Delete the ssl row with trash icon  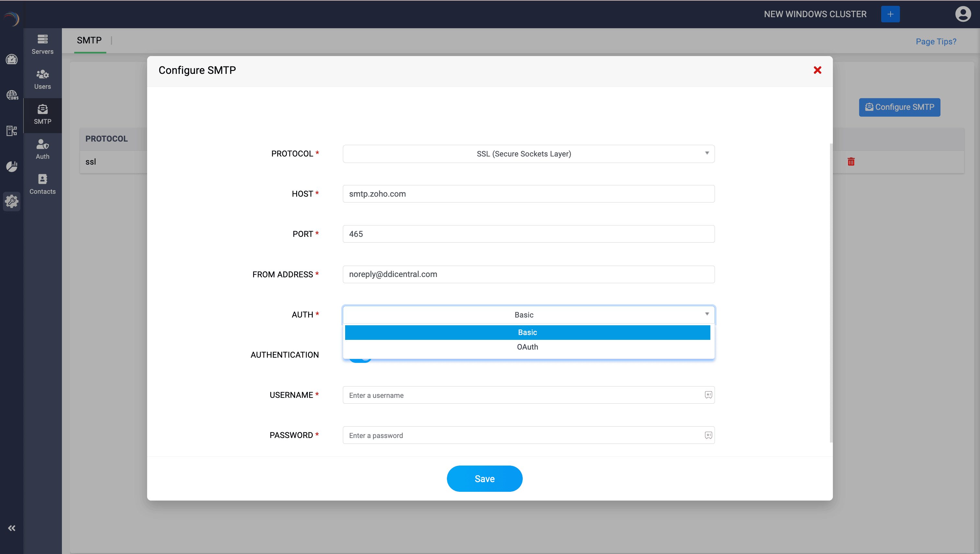(851, 162)
